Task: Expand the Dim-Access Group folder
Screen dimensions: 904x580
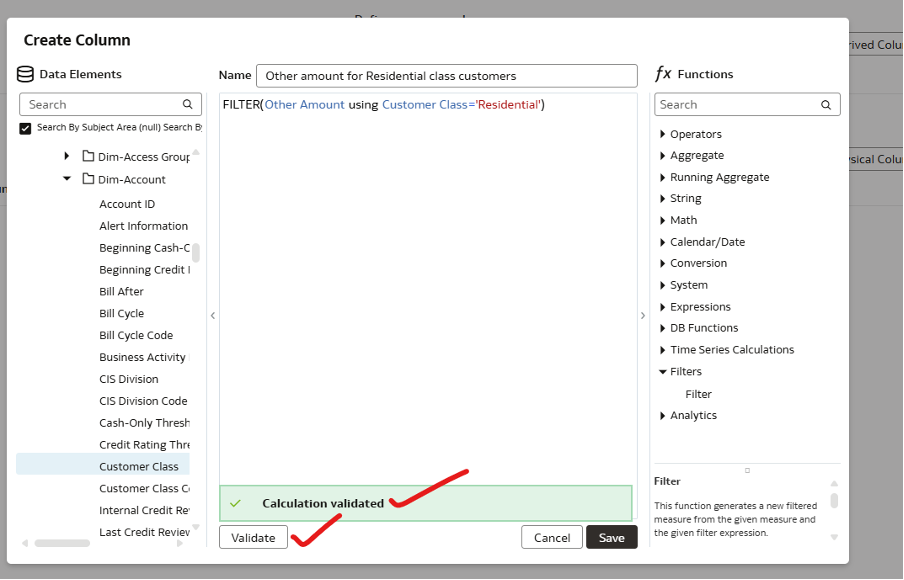Action: coord(67,156)
